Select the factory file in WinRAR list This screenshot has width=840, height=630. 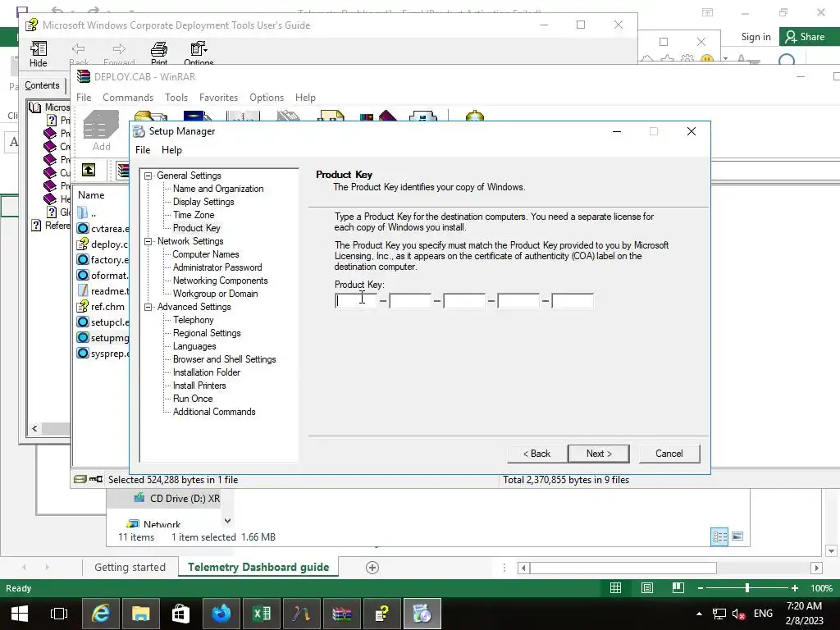(x=103, y=260)
